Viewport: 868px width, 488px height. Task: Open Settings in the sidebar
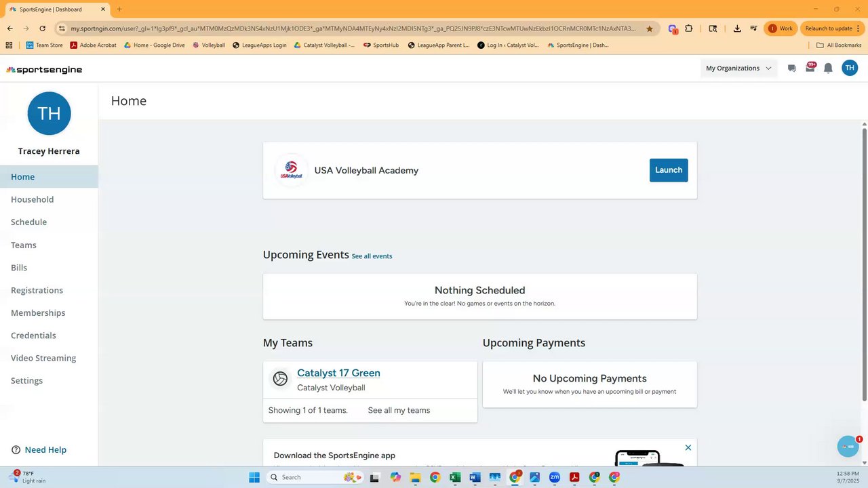(x=49, y=381)
